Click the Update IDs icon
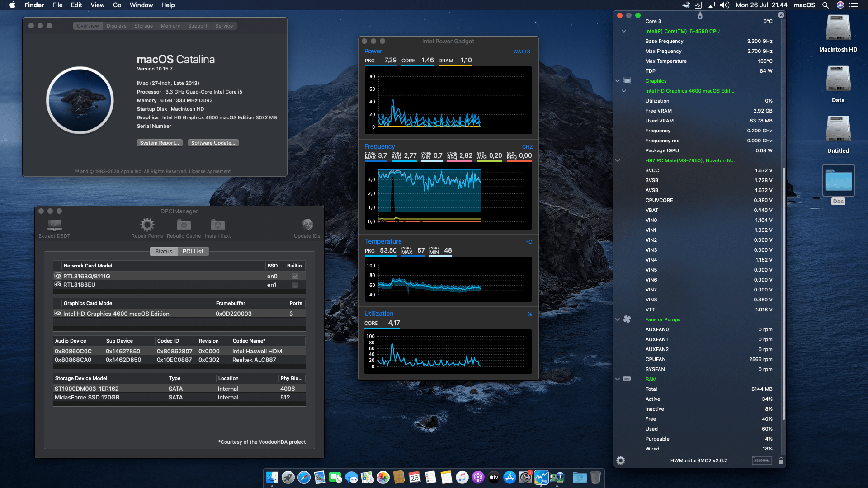868x488 pixels. 307,225
